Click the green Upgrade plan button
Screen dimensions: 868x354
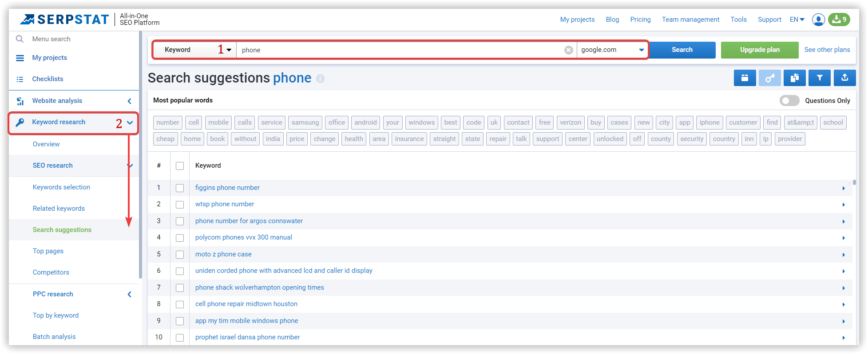click(760, 50)
